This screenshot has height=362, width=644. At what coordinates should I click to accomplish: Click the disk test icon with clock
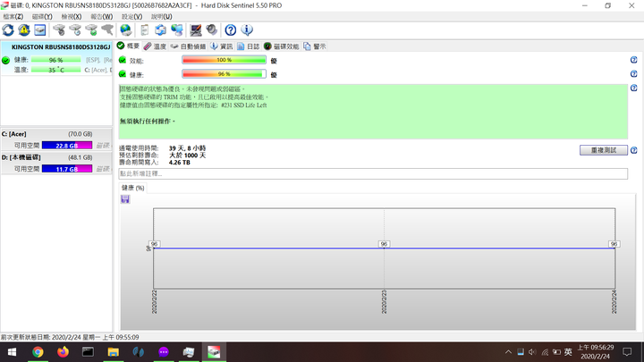pos(75,30)
